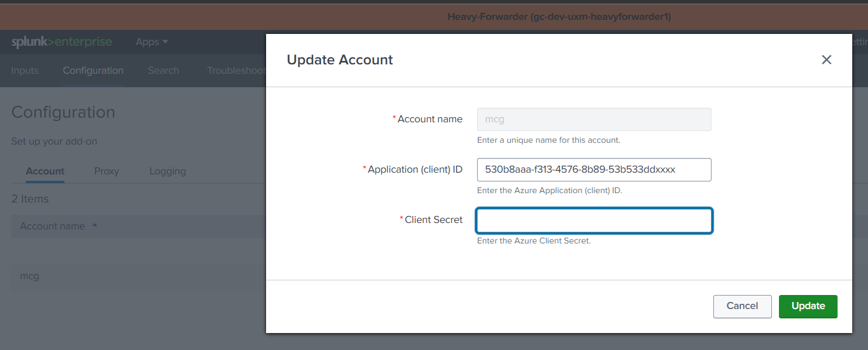Screen dimensions: 868x350
Task: Open the Troubleshooting navigation menu
Action: (236, 71)
